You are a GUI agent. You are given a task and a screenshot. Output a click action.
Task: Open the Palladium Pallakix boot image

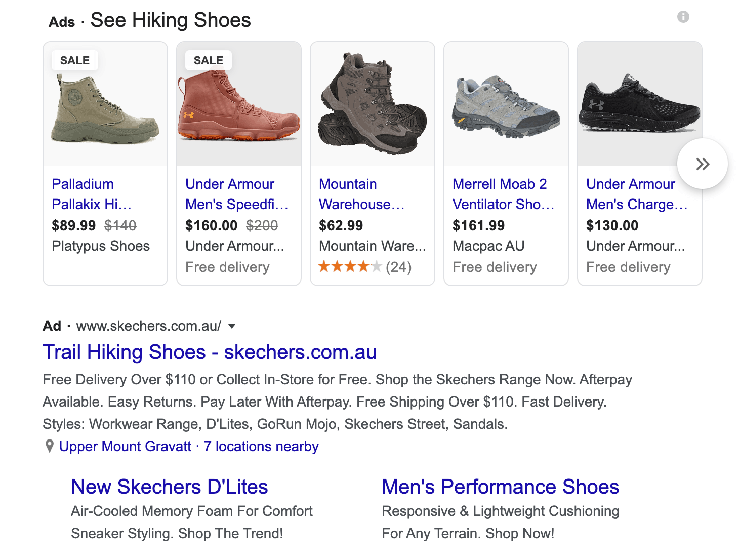[x=105, y=104]
